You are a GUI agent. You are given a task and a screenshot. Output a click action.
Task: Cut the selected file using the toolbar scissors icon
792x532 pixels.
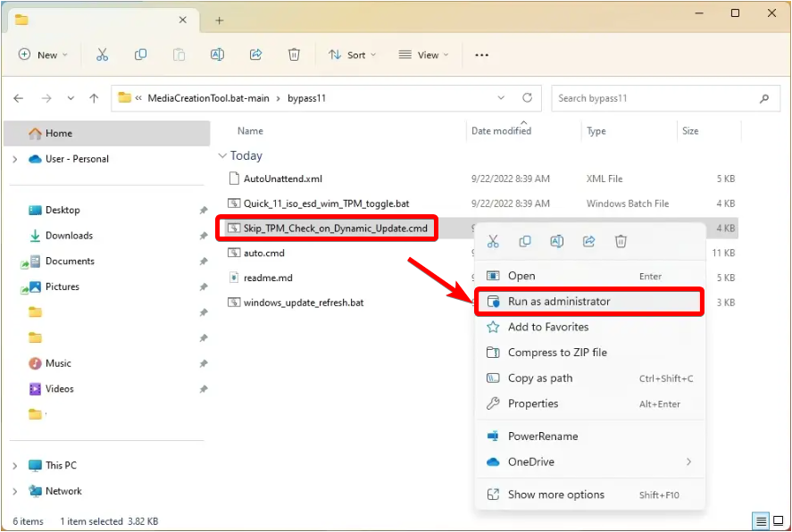pyautogui.click(x=102, y=54)
